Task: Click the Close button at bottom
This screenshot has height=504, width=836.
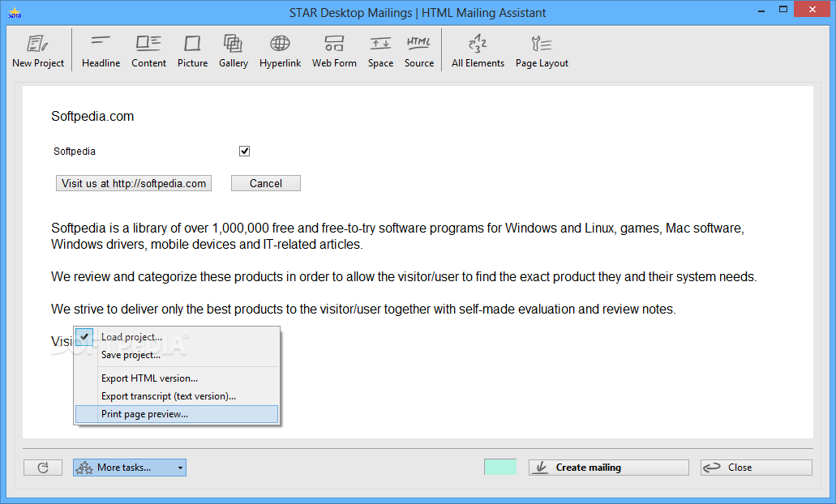Action: click(x=756, y=468)
